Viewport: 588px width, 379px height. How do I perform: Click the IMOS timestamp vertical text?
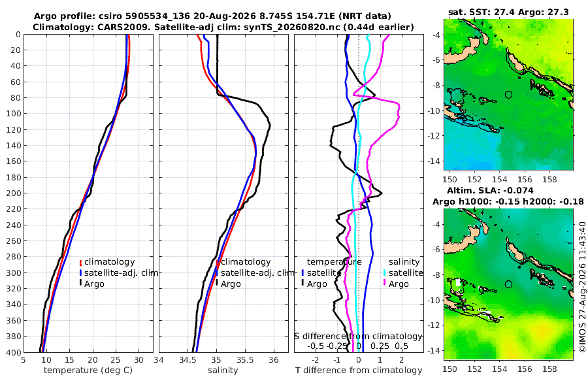[582, 287]
